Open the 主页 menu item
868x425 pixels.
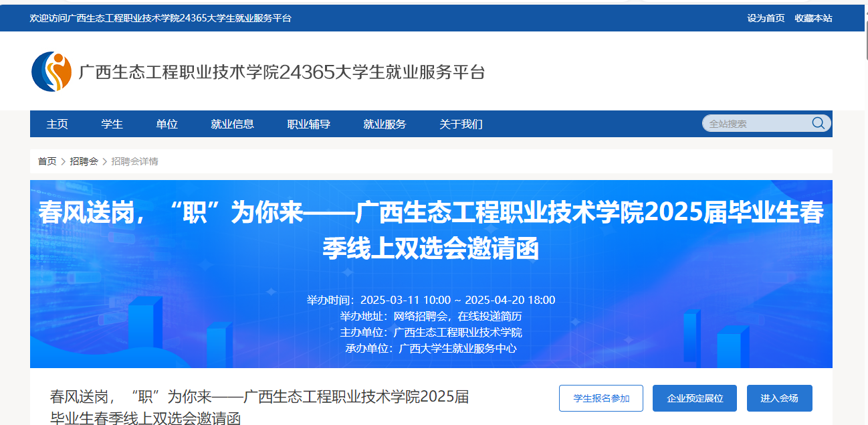tap(58, 124)
